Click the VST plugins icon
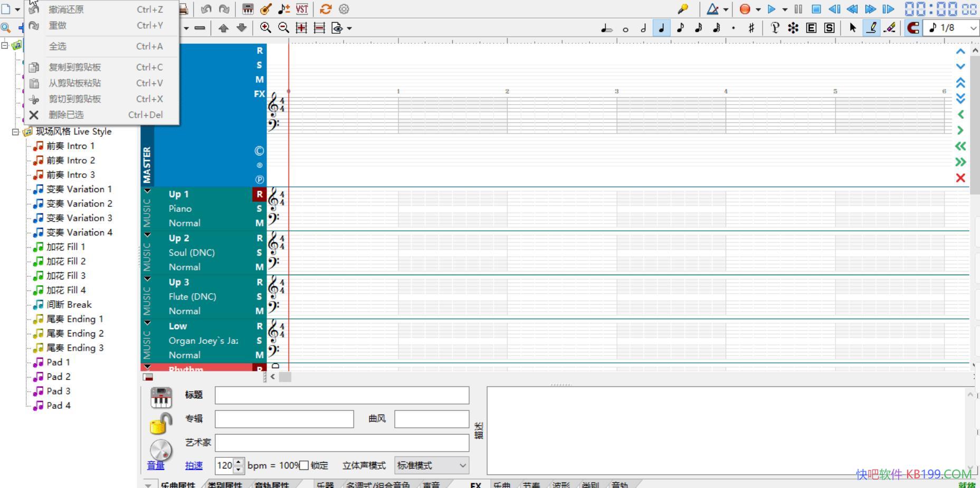980x488 pixels. [x=301, y=9]
